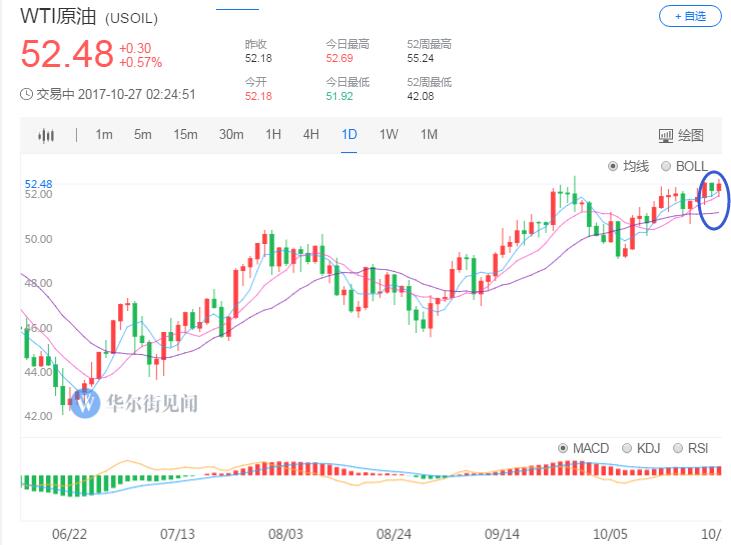Select the KDJ indicator radio button
731x545 pixels.
pyautogui.click(x=627, y=448)
